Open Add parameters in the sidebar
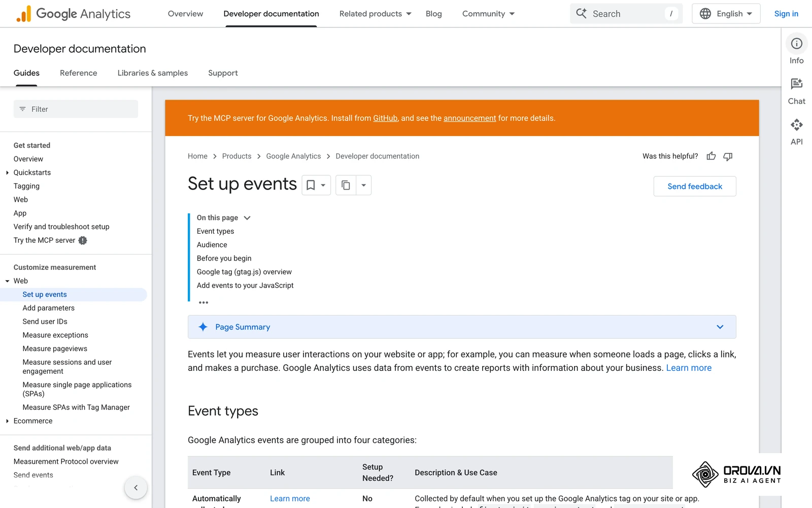The width and height of the screenshot is (812, 508). 49,308
